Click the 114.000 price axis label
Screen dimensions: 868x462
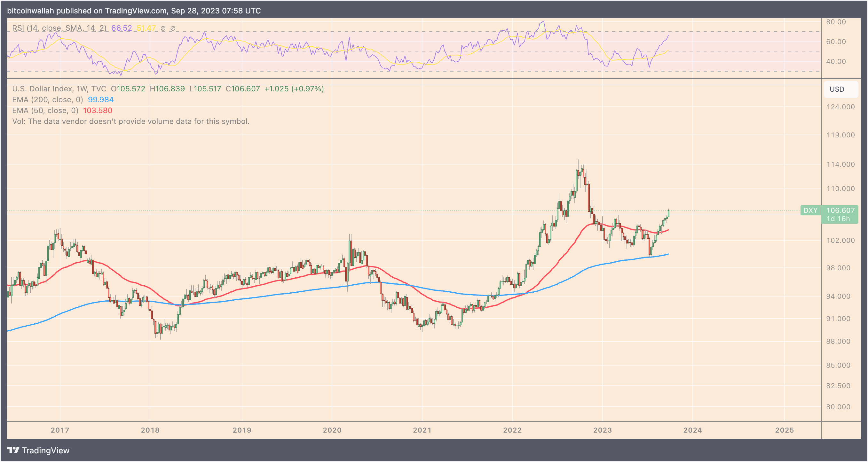(840, 164)
